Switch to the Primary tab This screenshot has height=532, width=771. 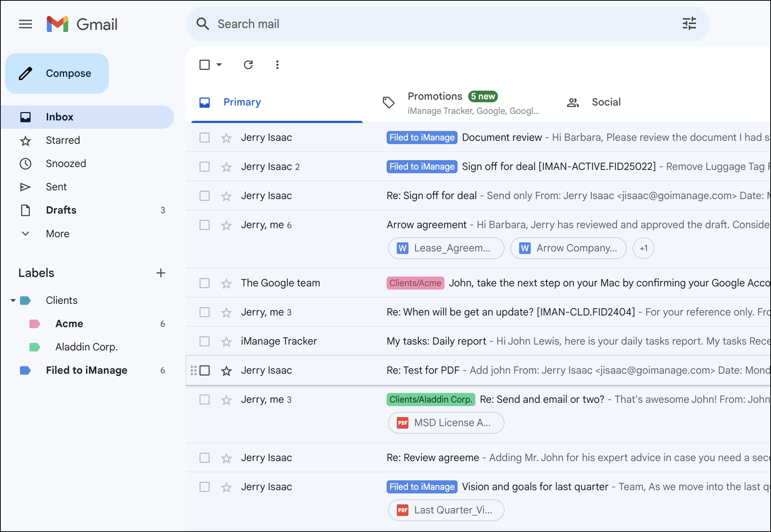[x=277, y=102]
